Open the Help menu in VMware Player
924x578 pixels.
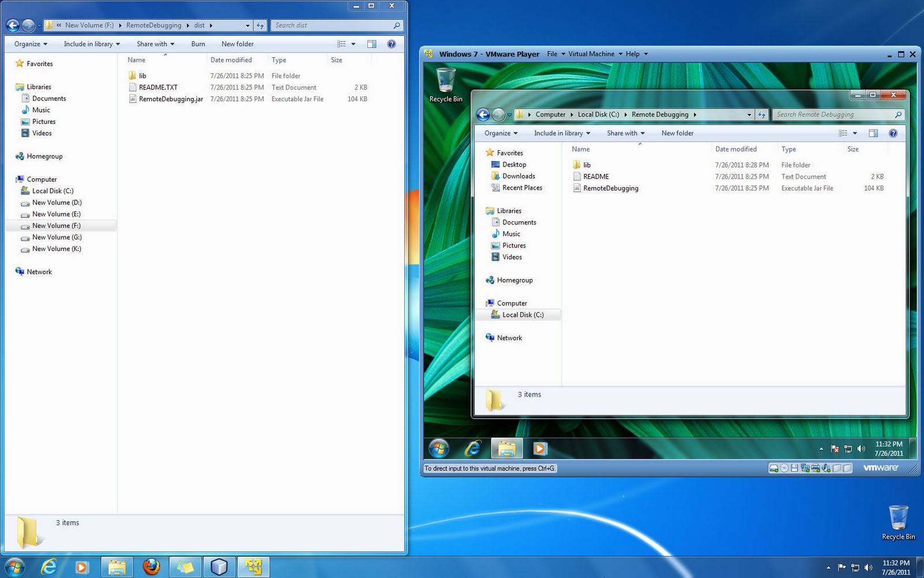633,54
